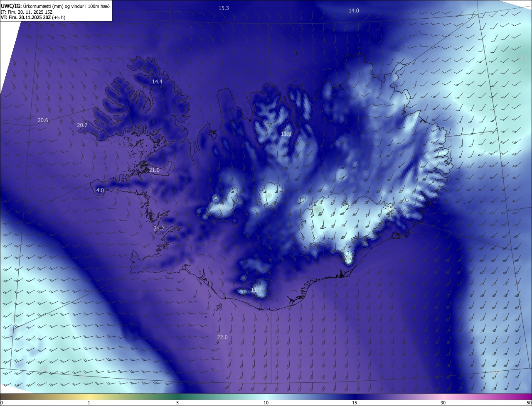
Task: Click the 10 tick on the colorbar
Action: 266,403
